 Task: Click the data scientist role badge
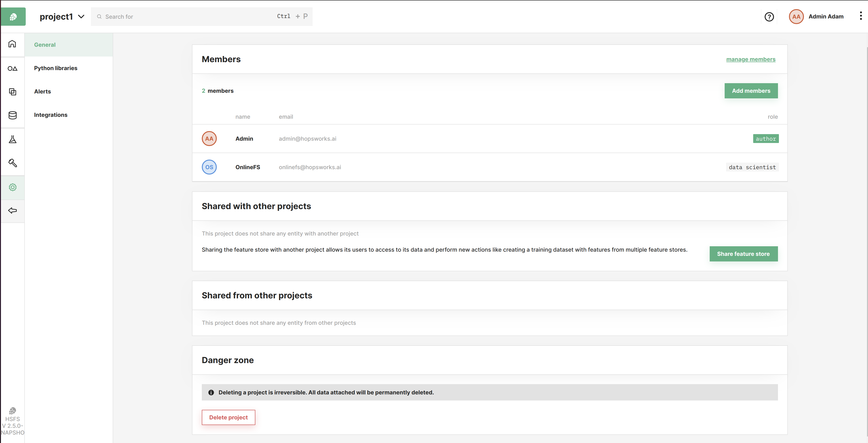pos(752,167)
